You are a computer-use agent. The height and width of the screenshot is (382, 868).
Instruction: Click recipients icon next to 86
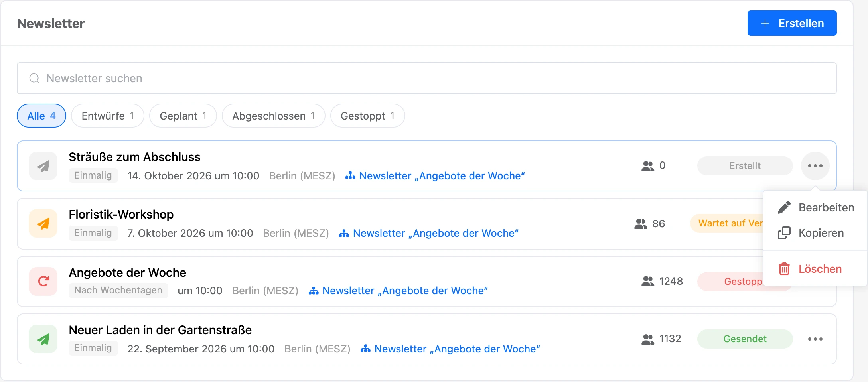click(x=641, y=224)
